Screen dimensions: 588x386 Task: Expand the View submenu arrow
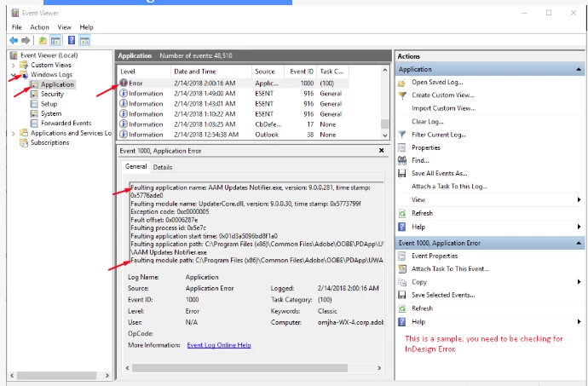coord(579,199)
